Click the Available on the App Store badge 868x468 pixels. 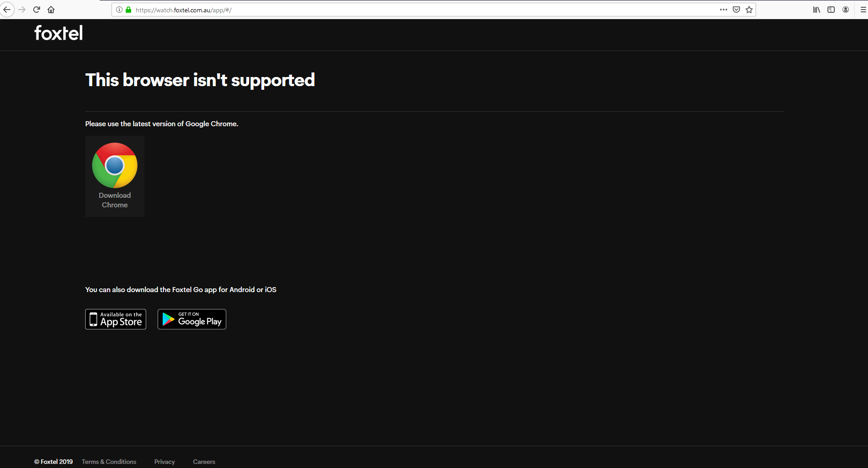point(115,319)
